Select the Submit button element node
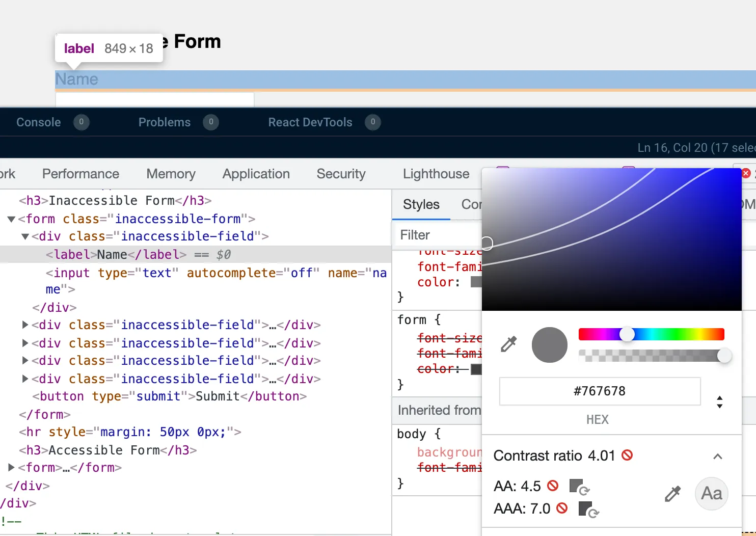Screen dimensions: 756x536 [x=169, y=396]
